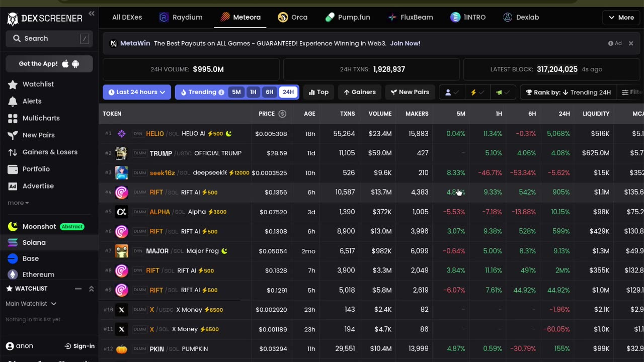
Task: Focus the Search field
Action: (x=49, y=38)
